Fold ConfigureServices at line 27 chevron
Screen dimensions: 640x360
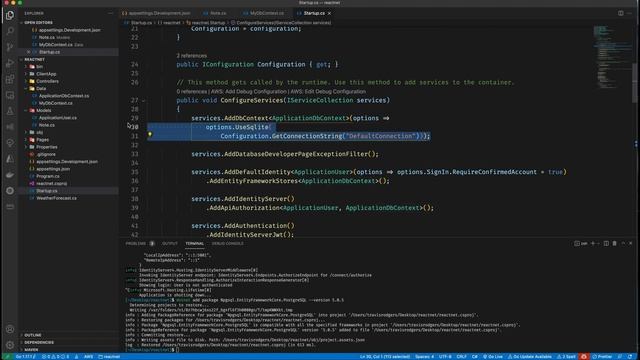point(144,100)
